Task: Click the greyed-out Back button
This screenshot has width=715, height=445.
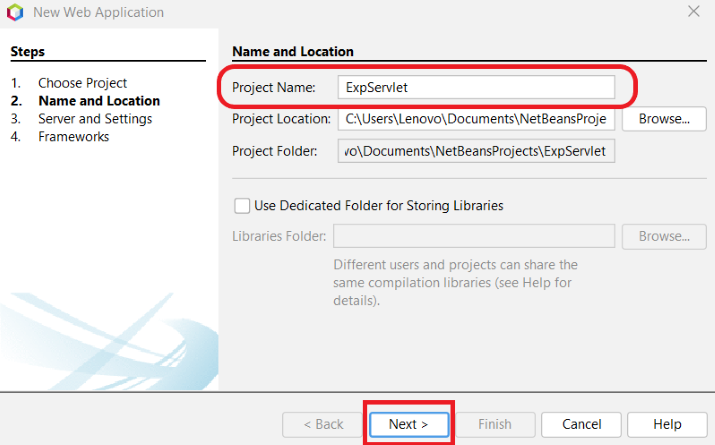Action: 321,424
